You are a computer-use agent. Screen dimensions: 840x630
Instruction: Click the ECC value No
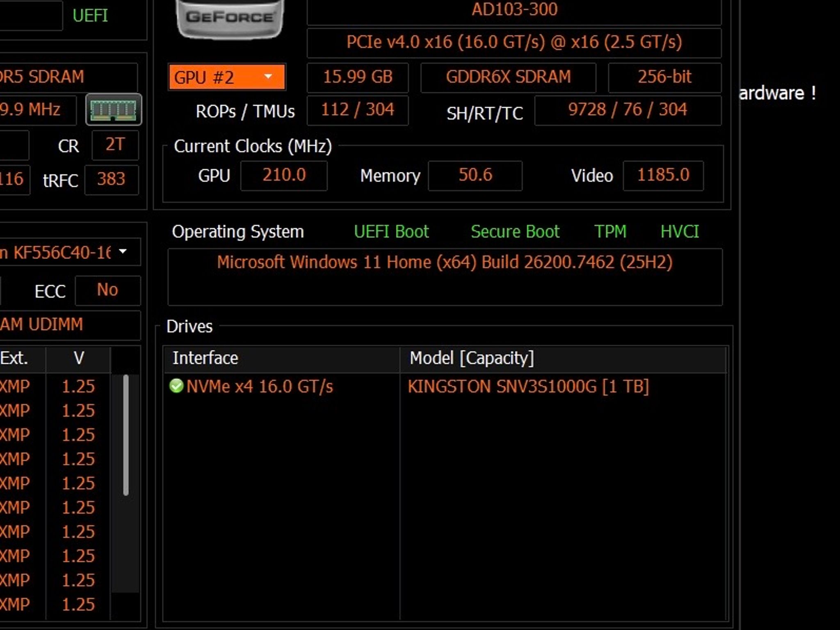pyautogui.click(x=108, y=290)
